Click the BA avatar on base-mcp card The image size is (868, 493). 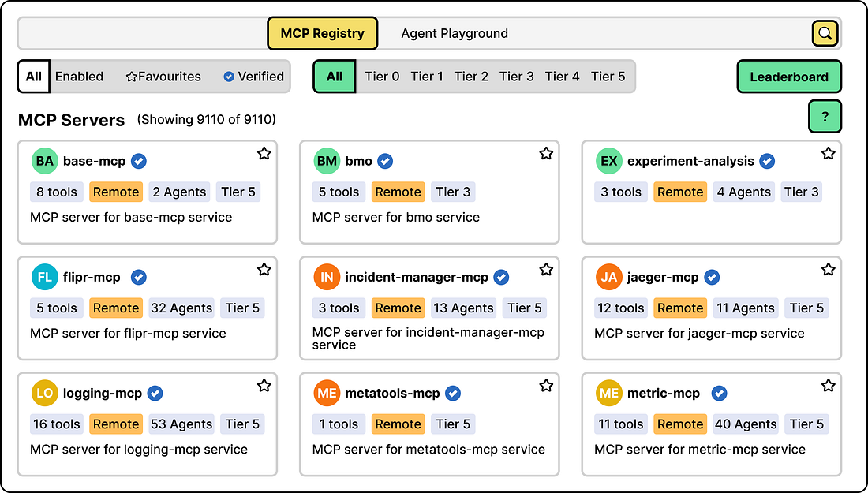(45, 161)
